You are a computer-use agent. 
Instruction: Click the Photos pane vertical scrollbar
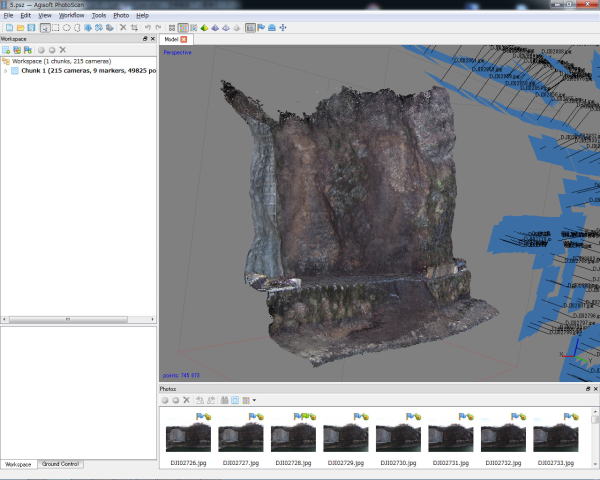pyautogui.click(x=595, y=438)
